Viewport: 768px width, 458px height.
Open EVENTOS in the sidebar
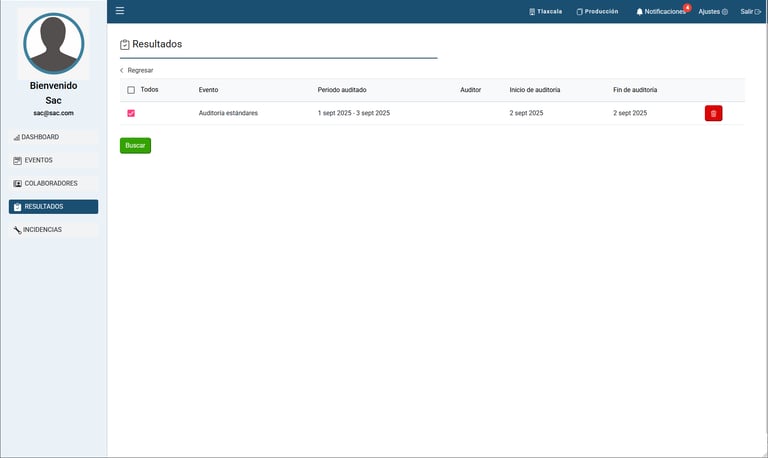tap(53, 160)
